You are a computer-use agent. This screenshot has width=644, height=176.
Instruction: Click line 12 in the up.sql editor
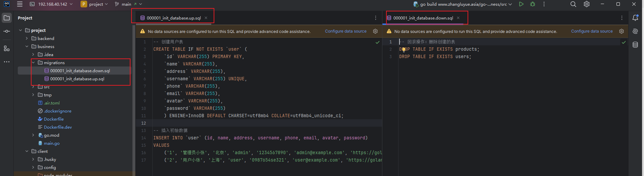point(267,123)
